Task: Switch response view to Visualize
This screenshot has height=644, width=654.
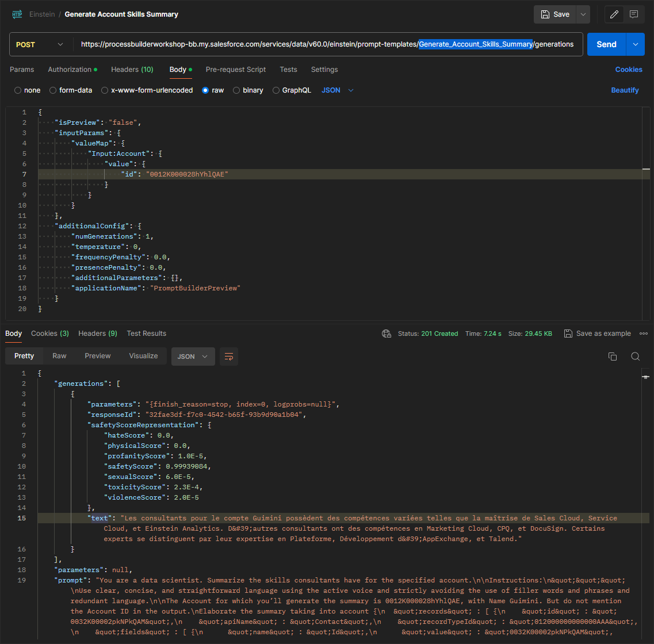Action: (x=143, y=356)
